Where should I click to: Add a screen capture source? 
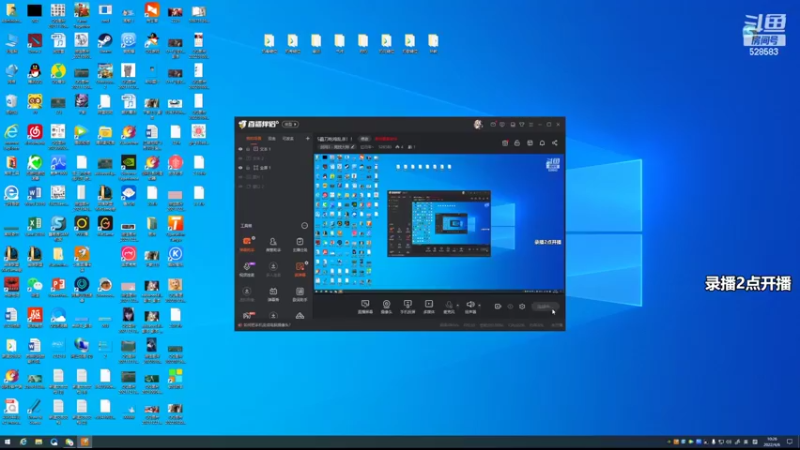tap(365, 306)
